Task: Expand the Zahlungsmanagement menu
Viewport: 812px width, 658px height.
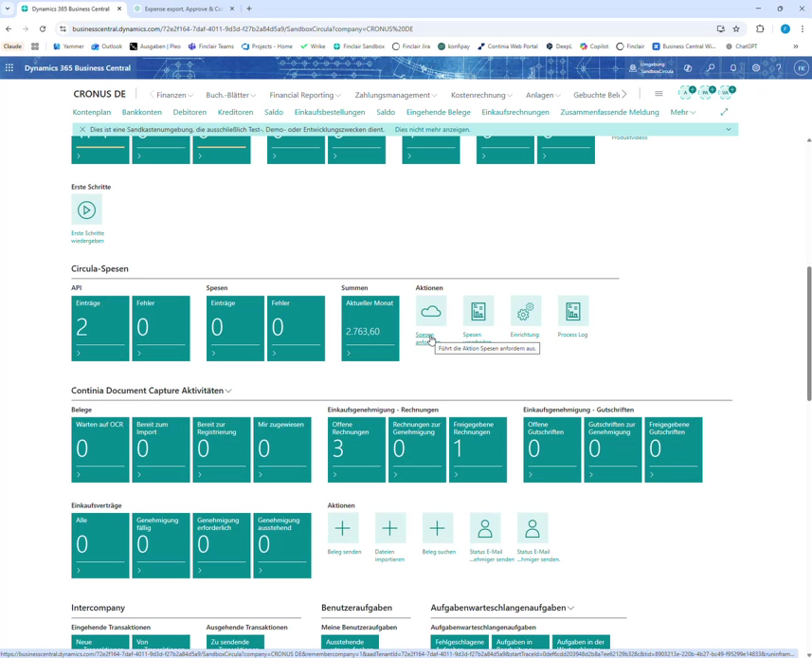Action: tap(396, 96)
